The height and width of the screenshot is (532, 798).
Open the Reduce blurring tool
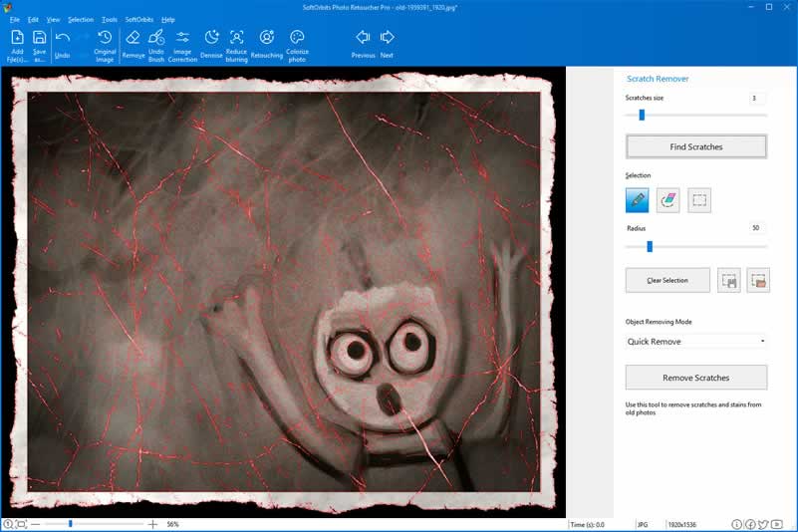point(237,45)
